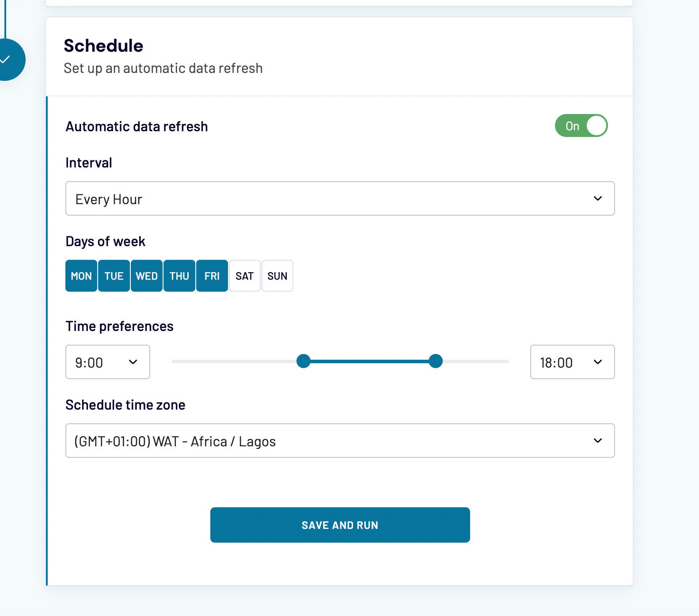Select the right time range slider handle
The height and width of the screenshot is (616, 699).
(x=436, y=361)
